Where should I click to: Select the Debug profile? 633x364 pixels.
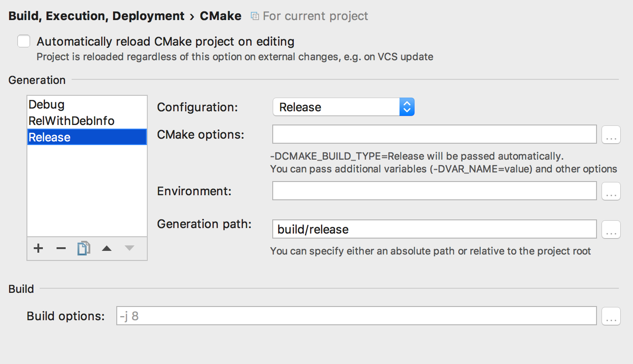click(x=47, y=104)
